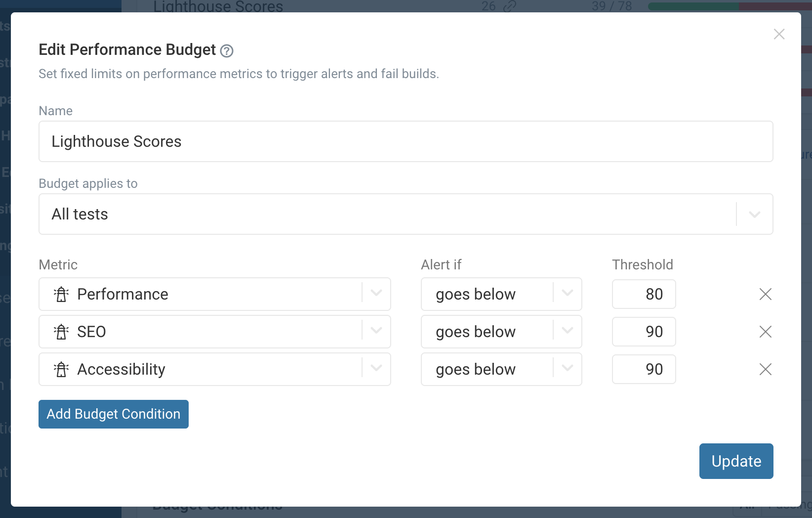
Task: Open the Edit Performance Budget help tooltip
Action: 226,50
